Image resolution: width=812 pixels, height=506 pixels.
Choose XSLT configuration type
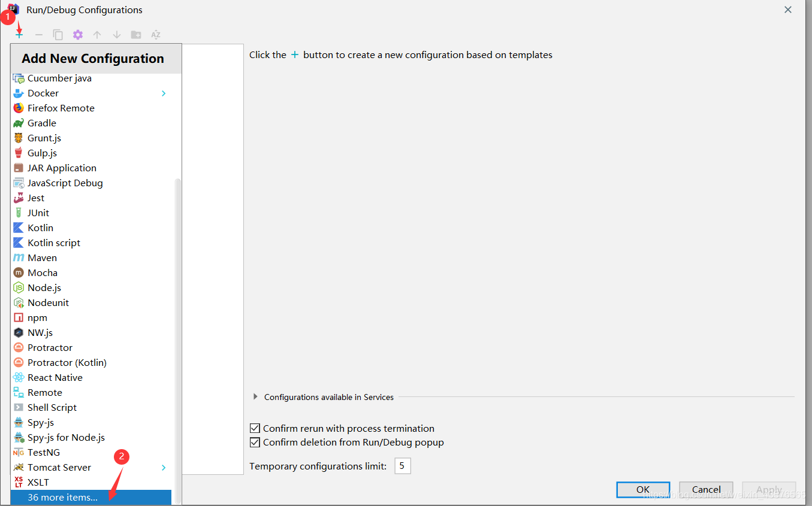click(91, 483)
